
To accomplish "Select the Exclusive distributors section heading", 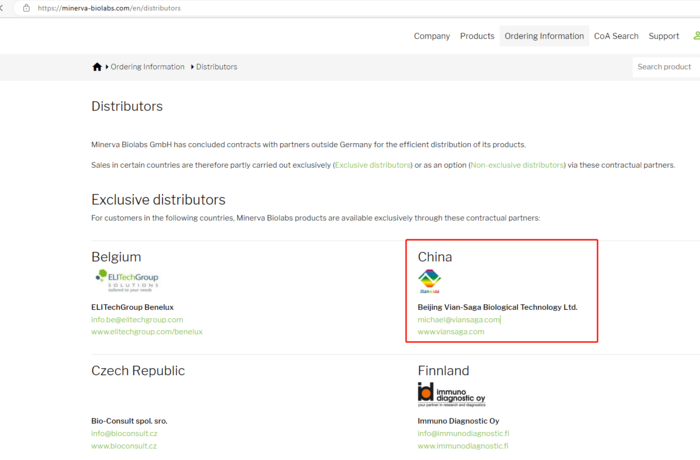I will point(158,200).
